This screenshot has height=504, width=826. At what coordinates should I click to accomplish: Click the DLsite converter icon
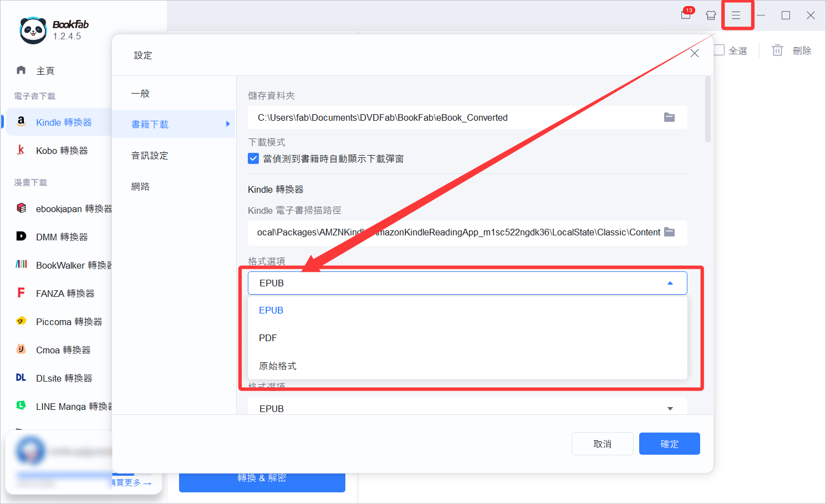[x=21, y=377]
